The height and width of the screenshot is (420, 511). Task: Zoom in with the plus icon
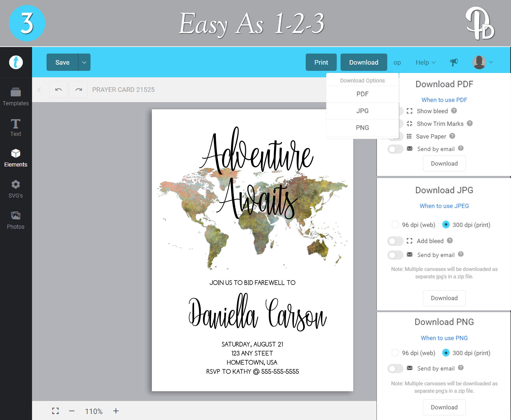click(116, 411)
